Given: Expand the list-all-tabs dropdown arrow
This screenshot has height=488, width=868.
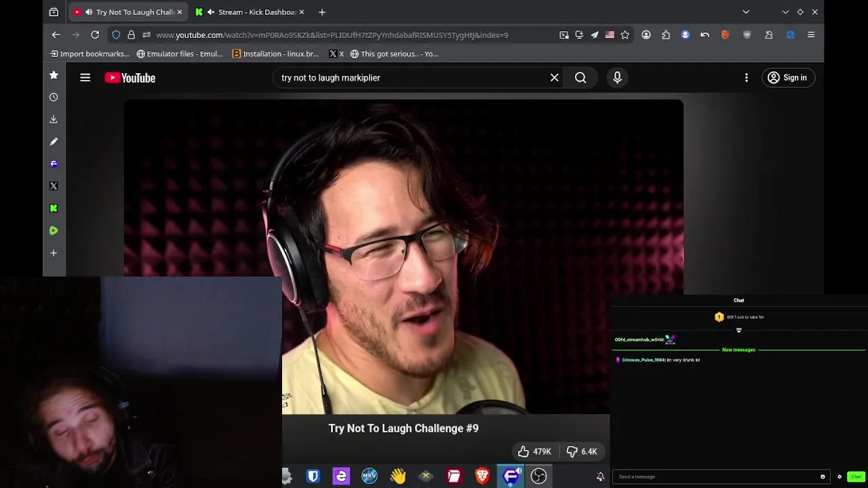Looking at the screenshot, I should coord(746,12).
